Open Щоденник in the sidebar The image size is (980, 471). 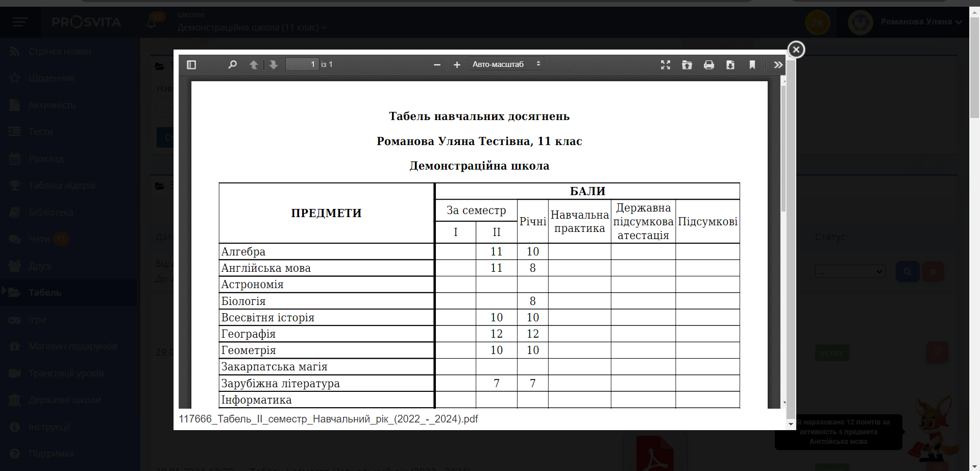point(52,78)
